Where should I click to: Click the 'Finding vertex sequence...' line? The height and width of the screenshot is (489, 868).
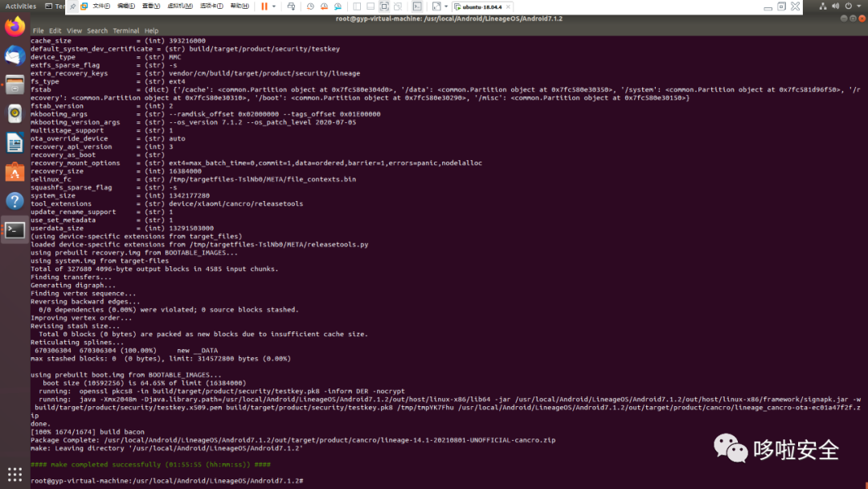pyautogui.click(x=83, y=294)
